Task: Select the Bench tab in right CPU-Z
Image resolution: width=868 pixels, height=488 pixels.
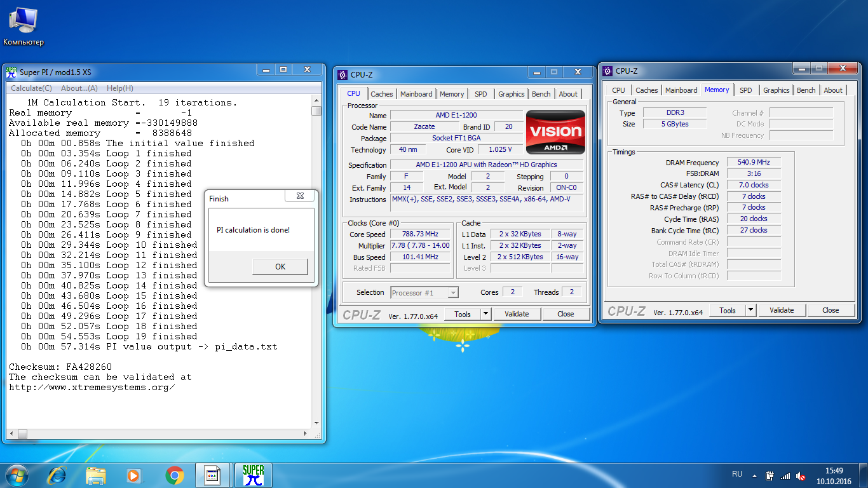Action: point(806,90)
